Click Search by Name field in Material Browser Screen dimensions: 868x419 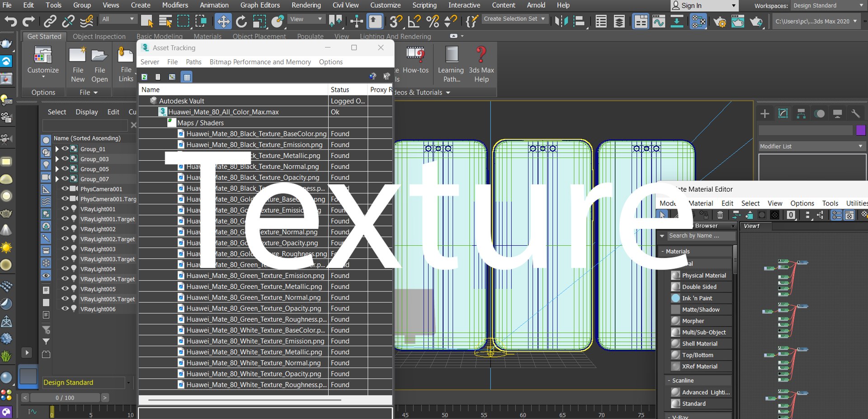[701, 236]
